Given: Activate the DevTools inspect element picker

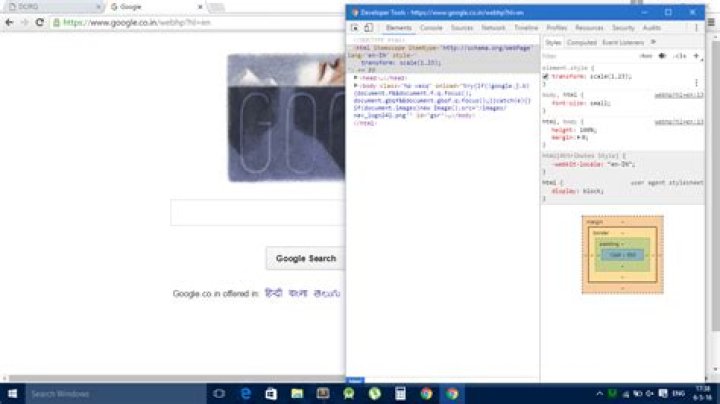Looking at the screenshot, I should [355, 28].
